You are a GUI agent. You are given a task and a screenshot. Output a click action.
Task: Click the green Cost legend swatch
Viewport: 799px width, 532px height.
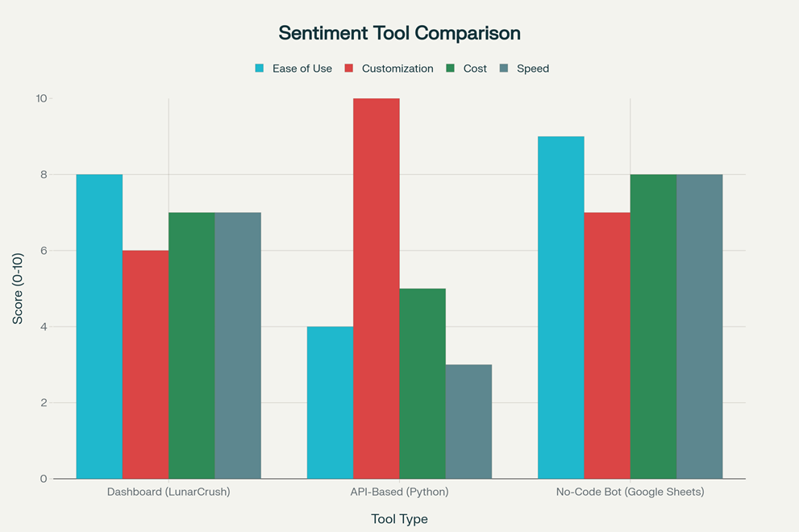(x=452, y=69)
